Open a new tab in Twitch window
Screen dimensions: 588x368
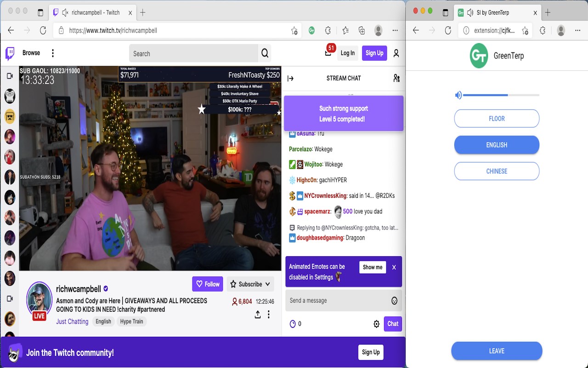click(x=143, y=12)
